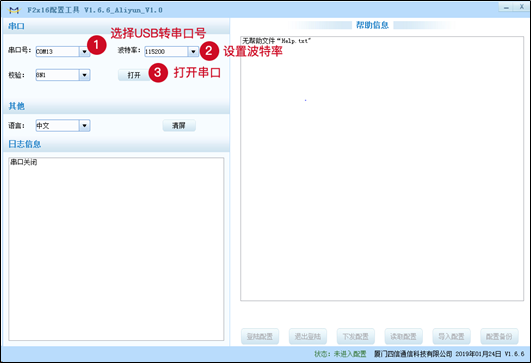Click the V1.6.6 version label in status bar
Image resolution: width=531 pixels, height=363 pixels.
514,354
